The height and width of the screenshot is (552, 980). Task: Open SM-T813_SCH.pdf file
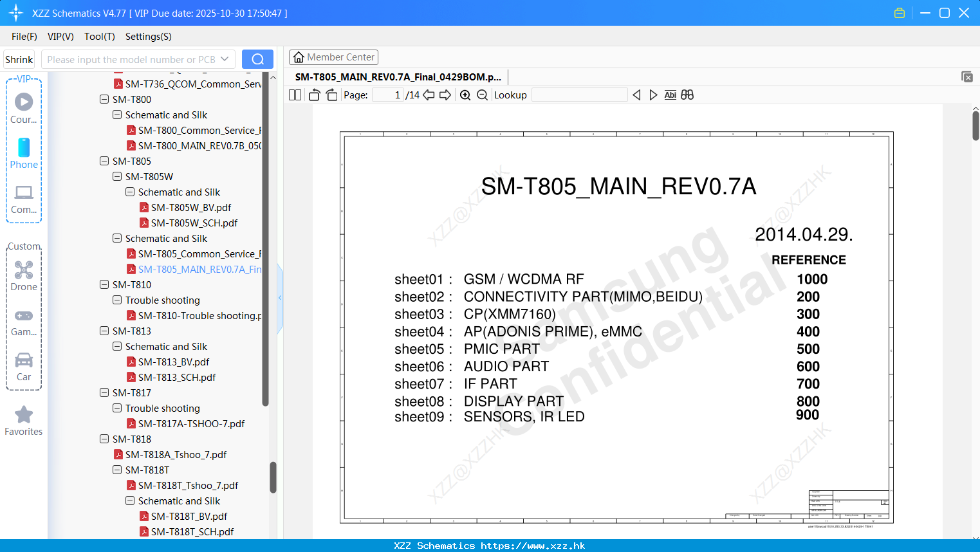pos(177,377)
